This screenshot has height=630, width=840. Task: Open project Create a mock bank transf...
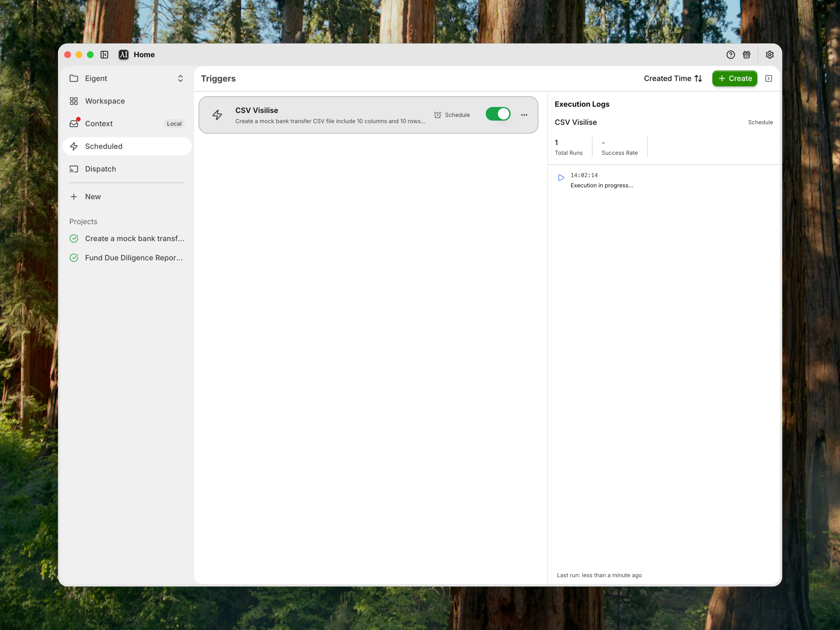127,238
